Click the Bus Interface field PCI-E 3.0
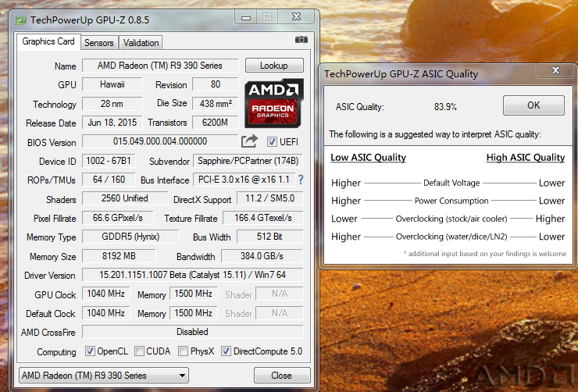This screenshot has width=578, height=392. click(244, 180)
